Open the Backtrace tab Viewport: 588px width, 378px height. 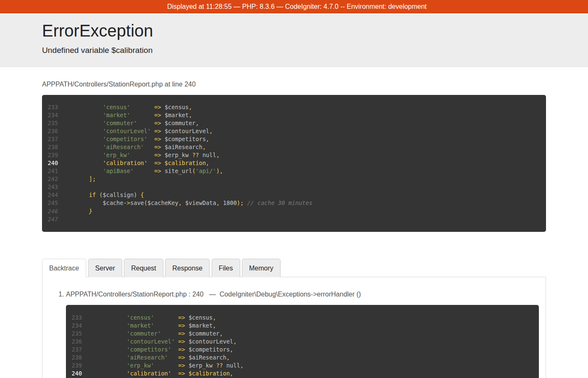(x=64, y=268)
